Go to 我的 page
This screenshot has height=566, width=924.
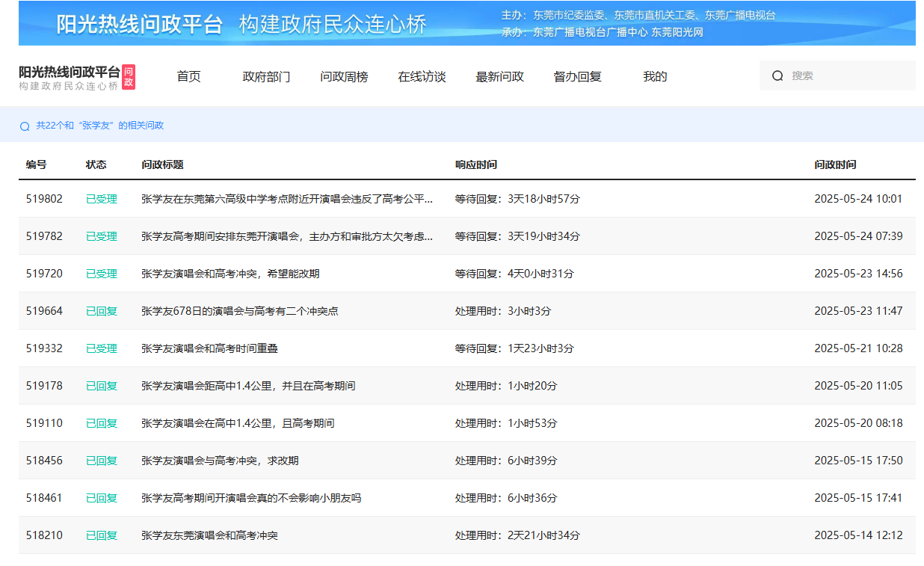point(655,76)
